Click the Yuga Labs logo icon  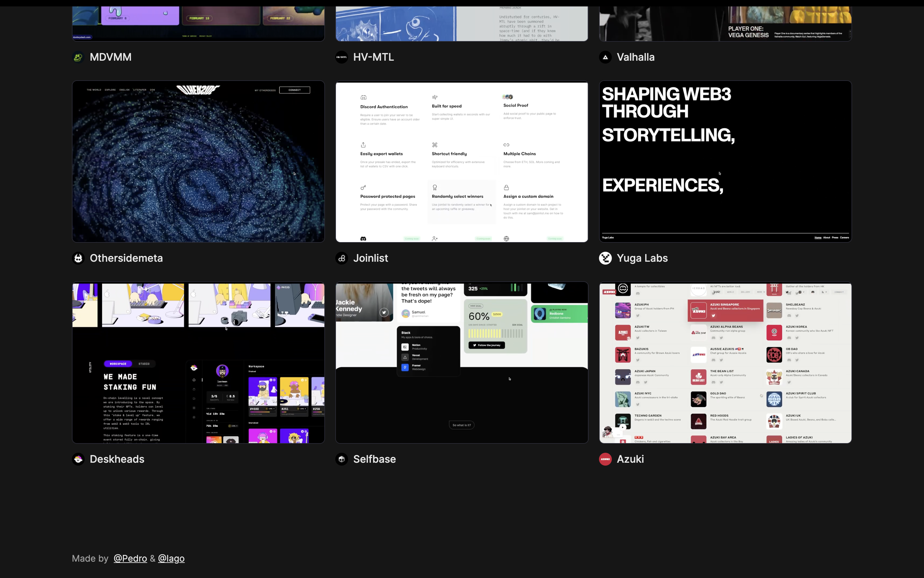click(605, 258)
